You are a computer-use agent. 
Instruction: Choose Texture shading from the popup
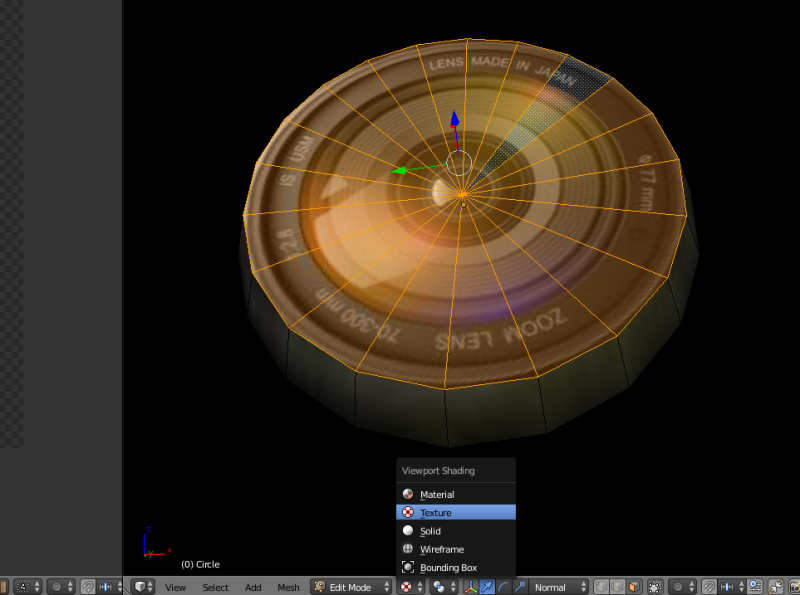point(436,512)
